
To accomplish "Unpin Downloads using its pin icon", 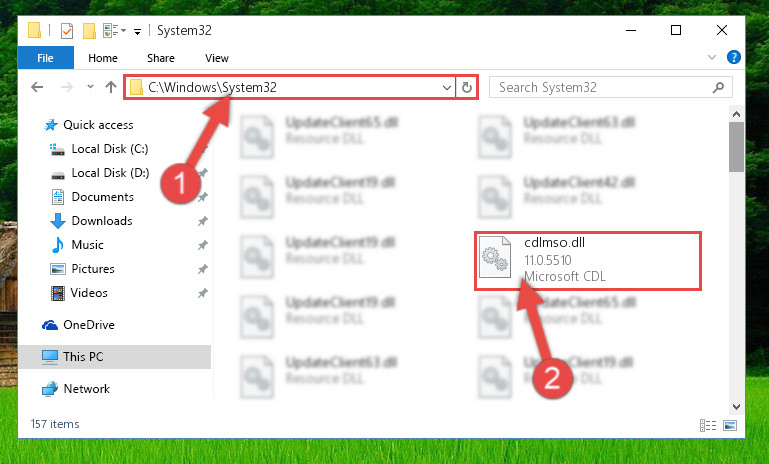I will pos(203,221).
